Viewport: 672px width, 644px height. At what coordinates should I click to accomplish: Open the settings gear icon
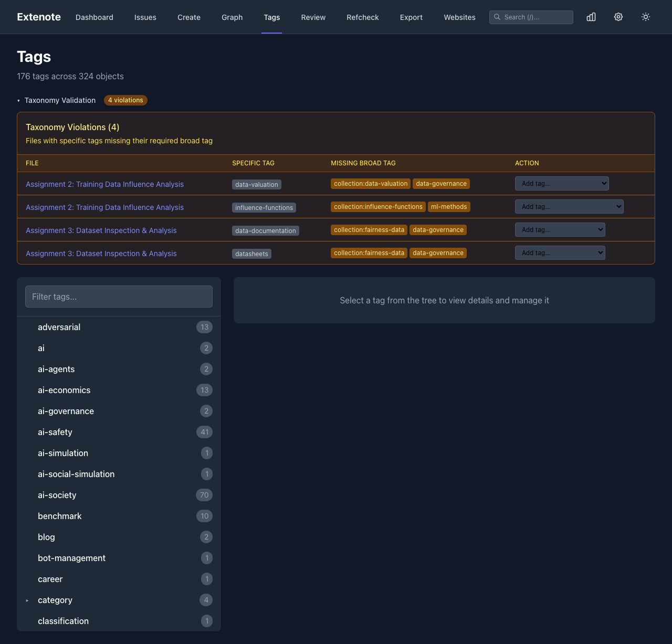pyautogui.click(x=618, y=17)
